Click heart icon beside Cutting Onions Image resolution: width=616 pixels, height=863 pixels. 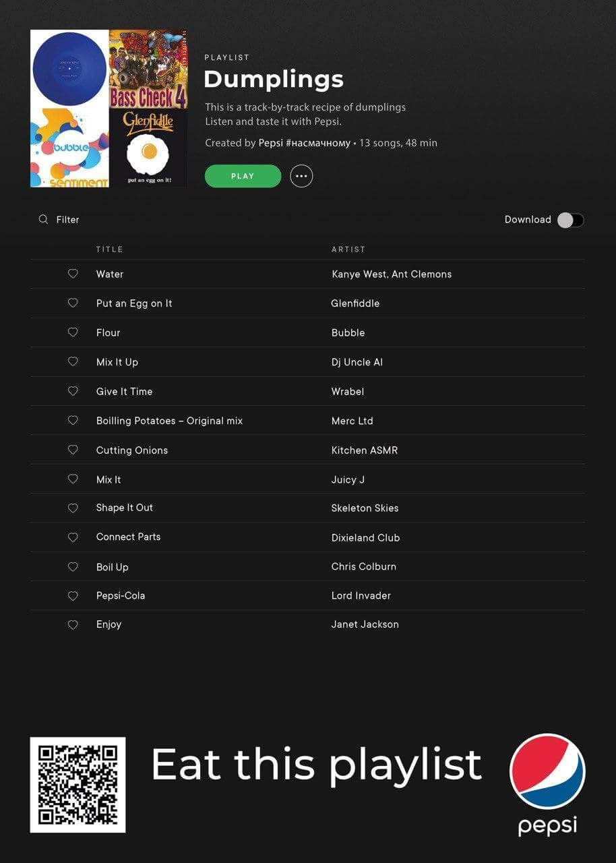point(73,450)
